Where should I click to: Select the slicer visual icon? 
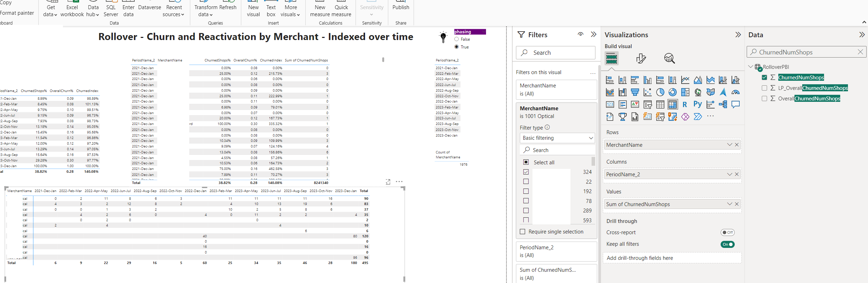pyautogui.click(x=647, y=105)
